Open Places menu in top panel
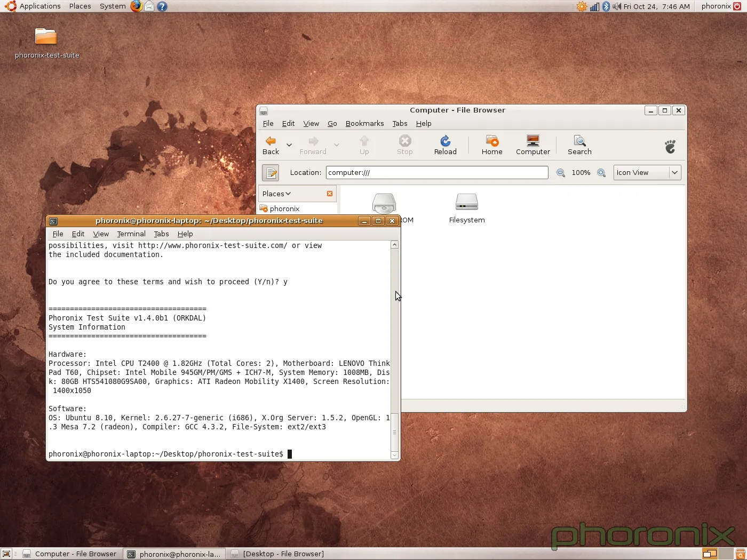This screenshot has height=560, width=747. [x=80, y=6]
